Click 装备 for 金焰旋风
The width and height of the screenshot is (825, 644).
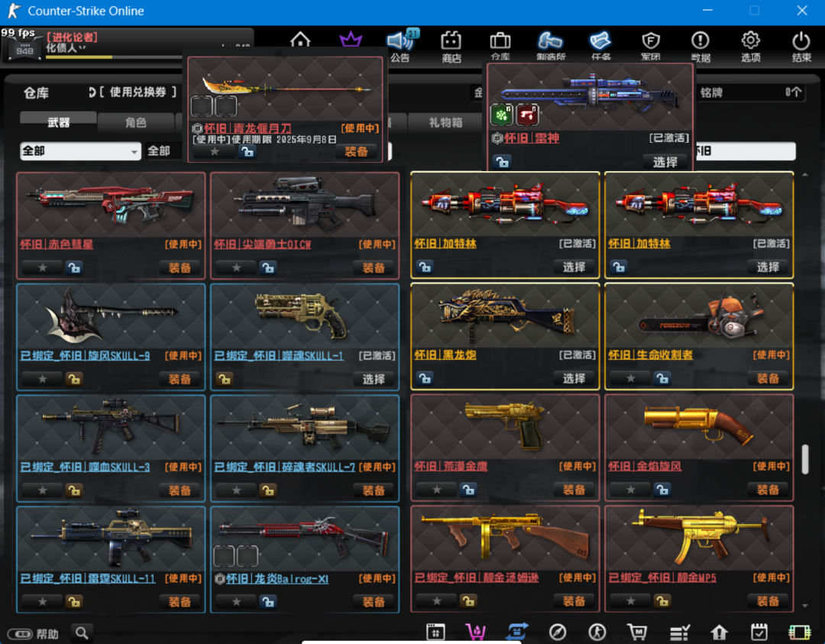click(x=768, y=490)
